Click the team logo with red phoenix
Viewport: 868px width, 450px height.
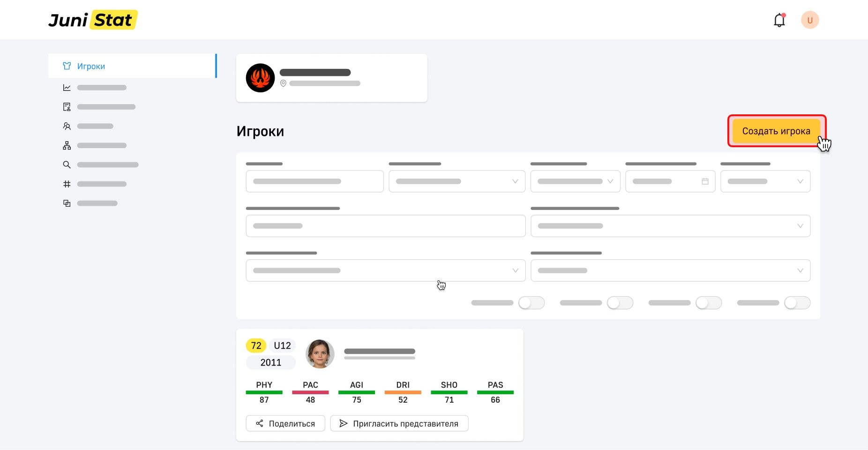coord(260,78)
